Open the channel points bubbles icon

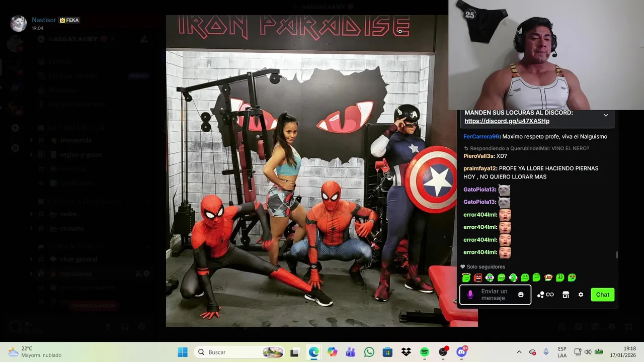[x=540, y=295]
